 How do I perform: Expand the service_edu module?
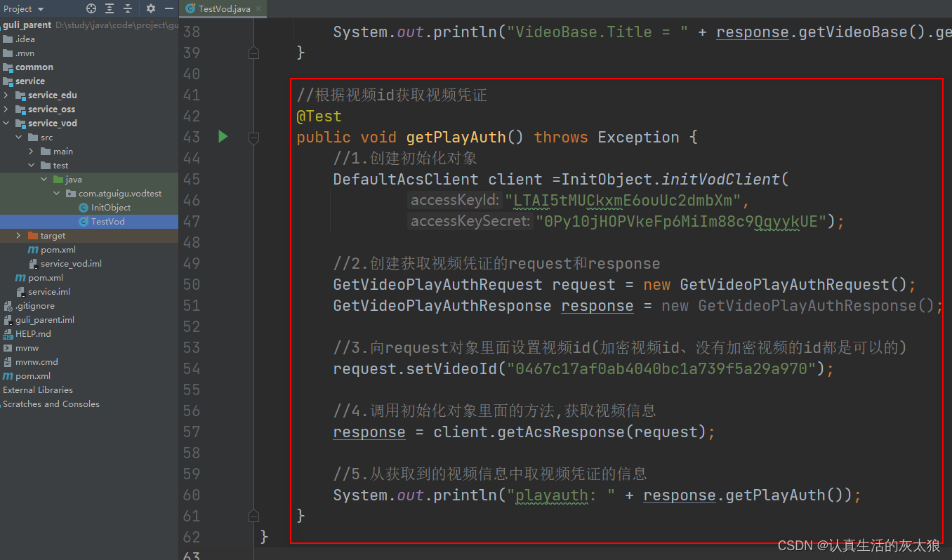point(6,95)
